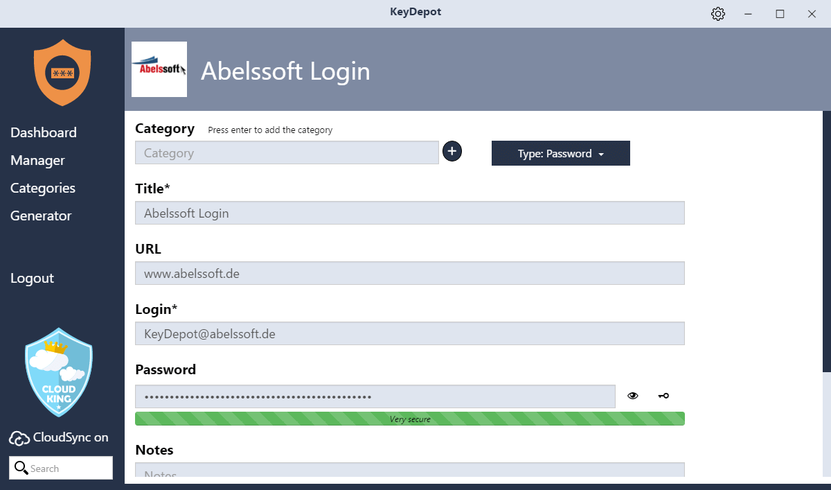Click the orange KeyDepot shield logo

pos(63,73)
